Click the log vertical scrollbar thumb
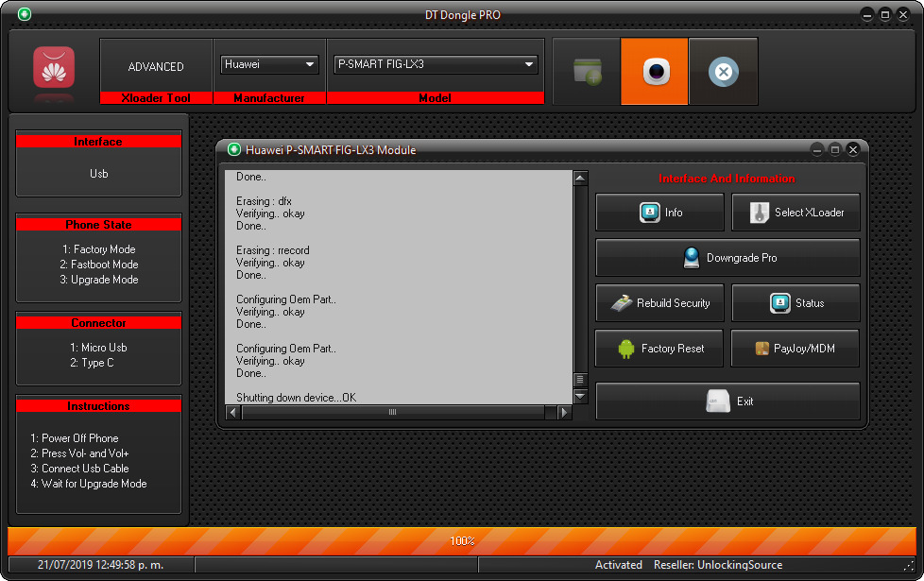This screenshot has width=924, height=581. click(x=580, y=379)
